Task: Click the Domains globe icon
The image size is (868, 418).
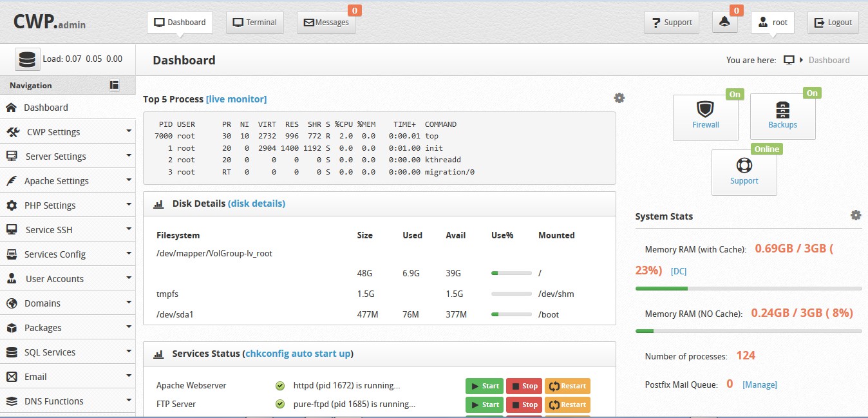Action: (12, 303)
